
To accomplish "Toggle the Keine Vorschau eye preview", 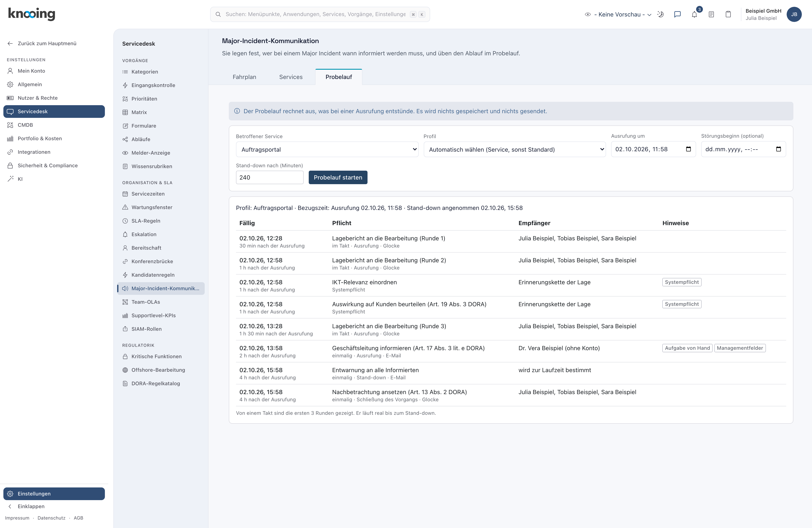I will pyautogui.click(x=587, y=14).
